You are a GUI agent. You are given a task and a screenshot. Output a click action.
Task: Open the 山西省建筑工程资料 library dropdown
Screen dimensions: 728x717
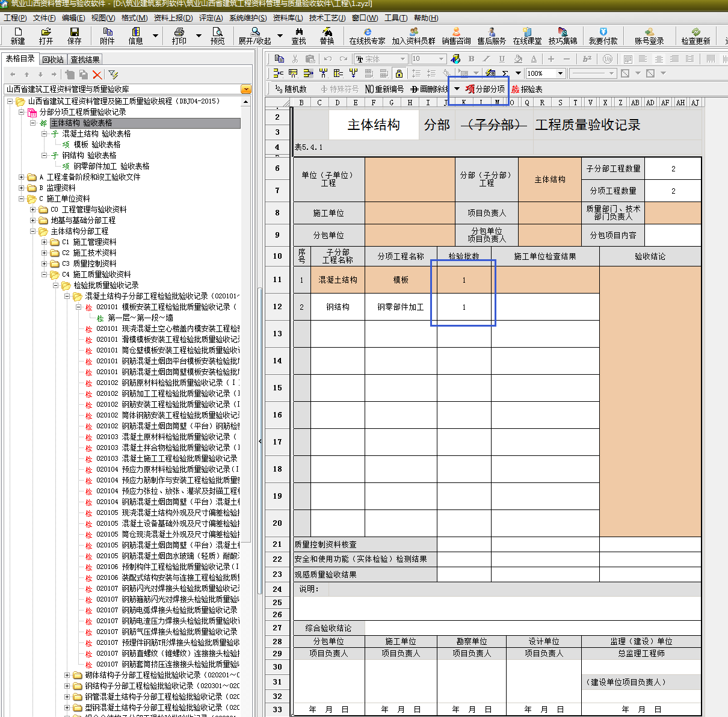pyautogui.click(x=245, y=89)
